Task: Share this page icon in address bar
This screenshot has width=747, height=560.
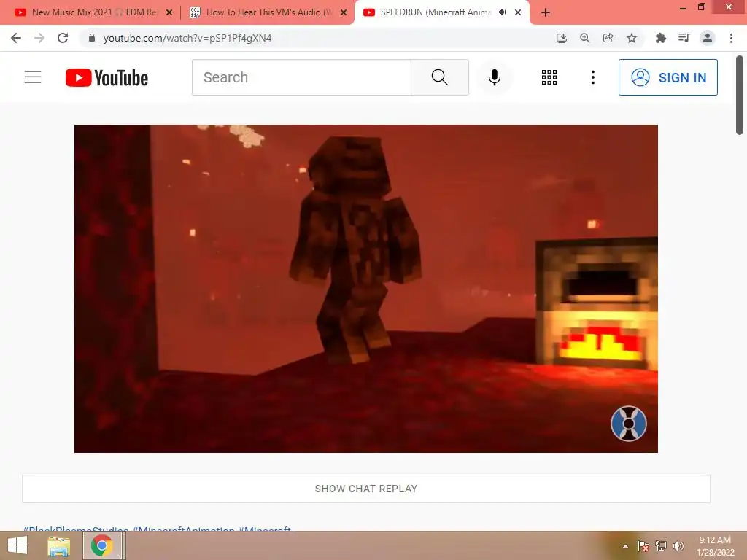Action: [608, 38]
